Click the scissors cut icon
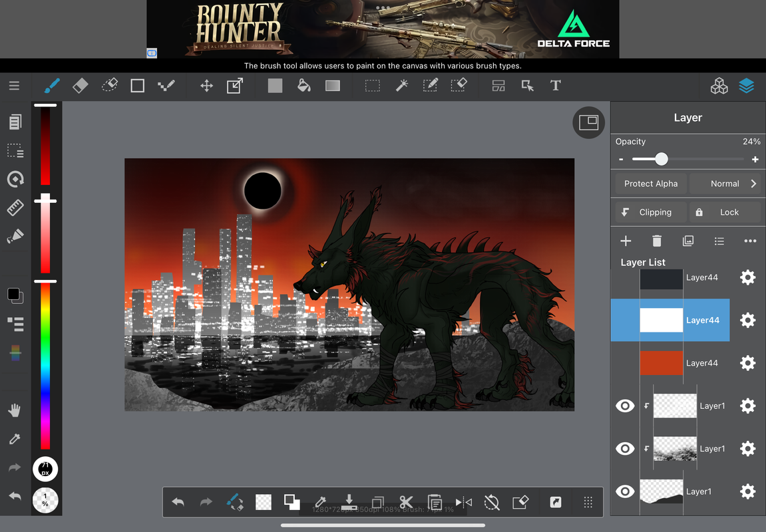The width and height of the screenshot is (766, 532). 406,502
